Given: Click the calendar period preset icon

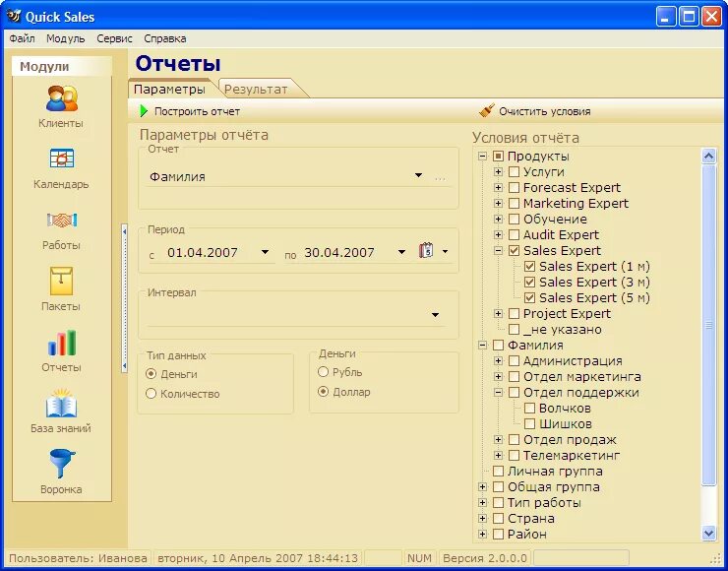Looking at the screenshot, I should tap(426, 250).
